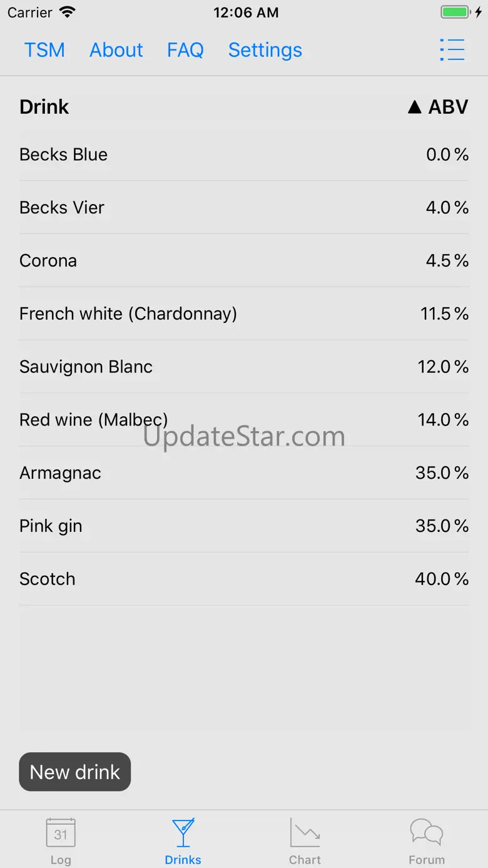Open the Chart graph icon
Viewport: 488px width, 868px height.
pos(305,833)
